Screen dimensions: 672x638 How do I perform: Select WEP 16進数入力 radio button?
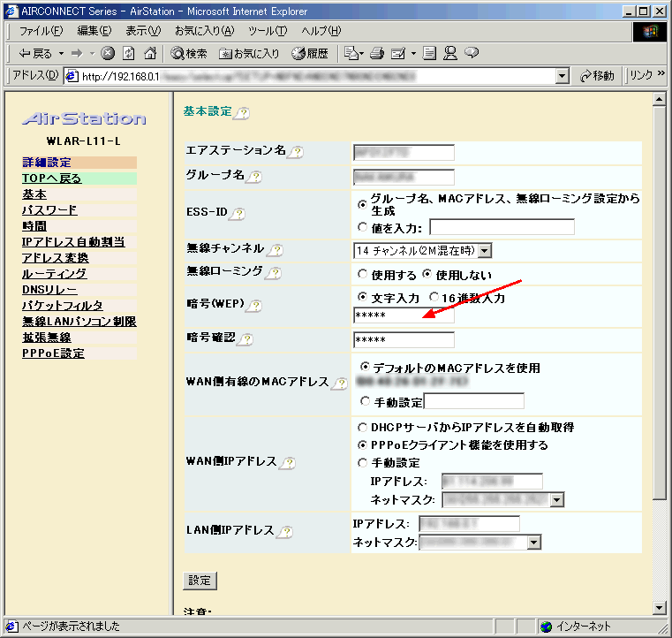pyautogui.click(x=434, y=296)
